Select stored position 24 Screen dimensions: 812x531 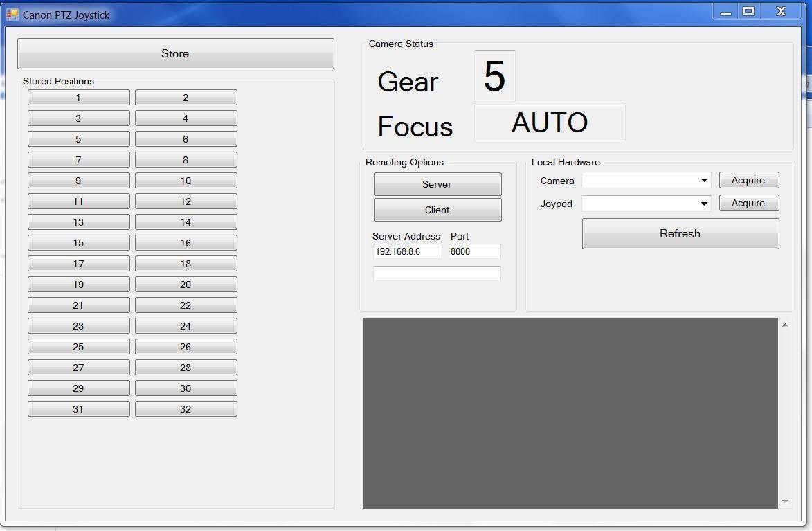[x=186, y=325]
